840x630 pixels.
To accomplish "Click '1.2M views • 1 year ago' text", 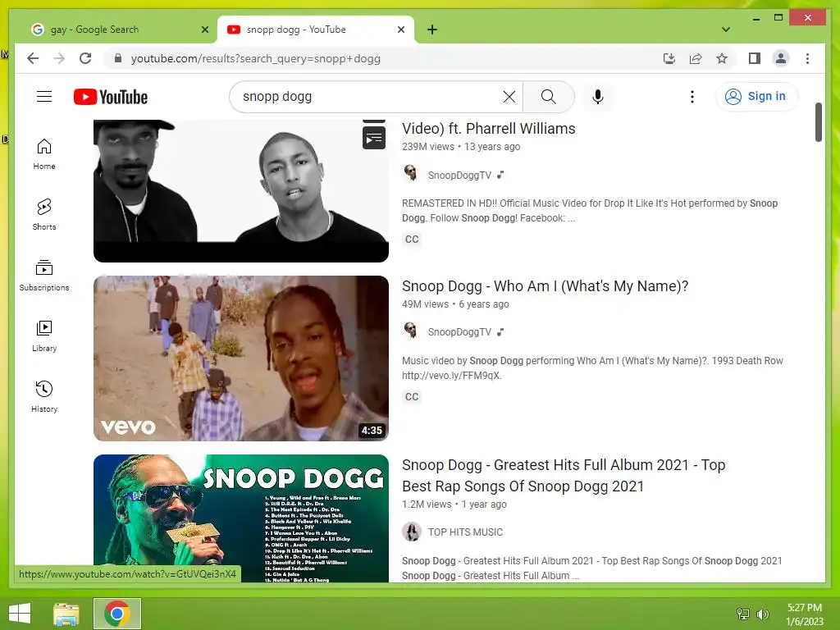I will pos(454,504).
